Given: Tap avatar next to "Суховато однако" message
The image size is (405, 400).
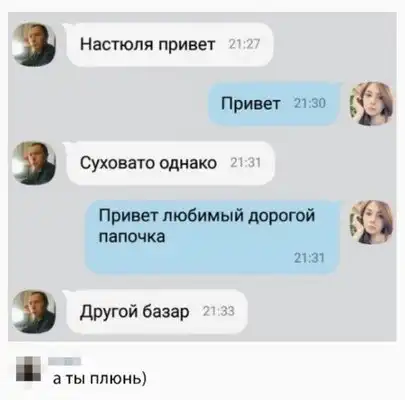Looking at the screenshot, I should 34,163.
